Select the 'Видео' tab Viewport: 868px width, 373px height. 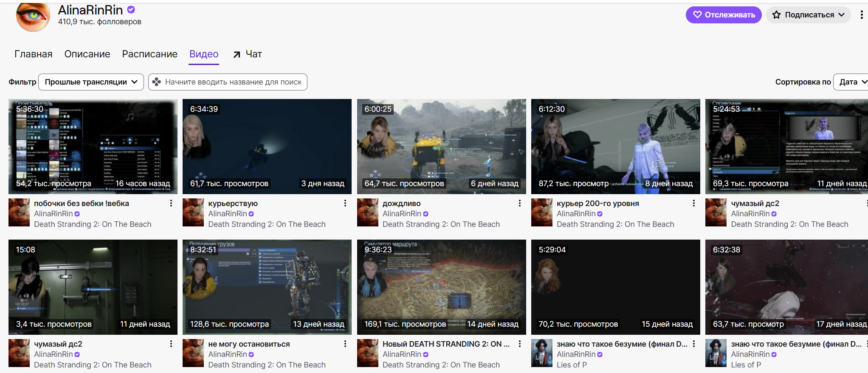coord(204,54)
